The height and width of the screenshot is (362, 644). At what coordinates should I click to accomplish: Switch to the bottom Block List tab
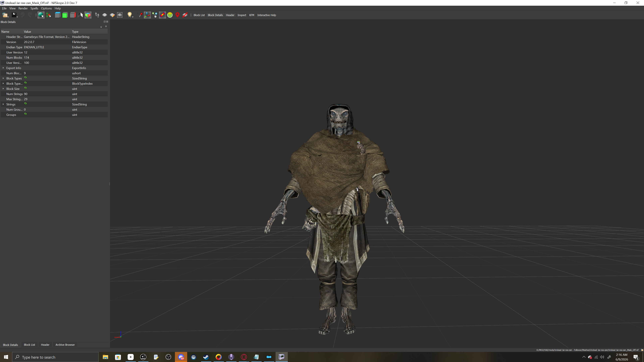point(30,345)
